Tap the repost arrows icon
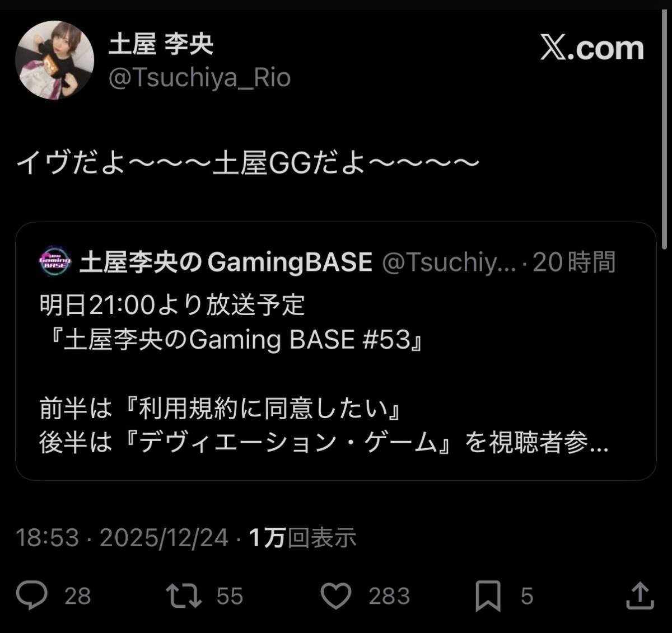Image resolution: width=672 pixels, height=633 pixels. click(184, 596)
